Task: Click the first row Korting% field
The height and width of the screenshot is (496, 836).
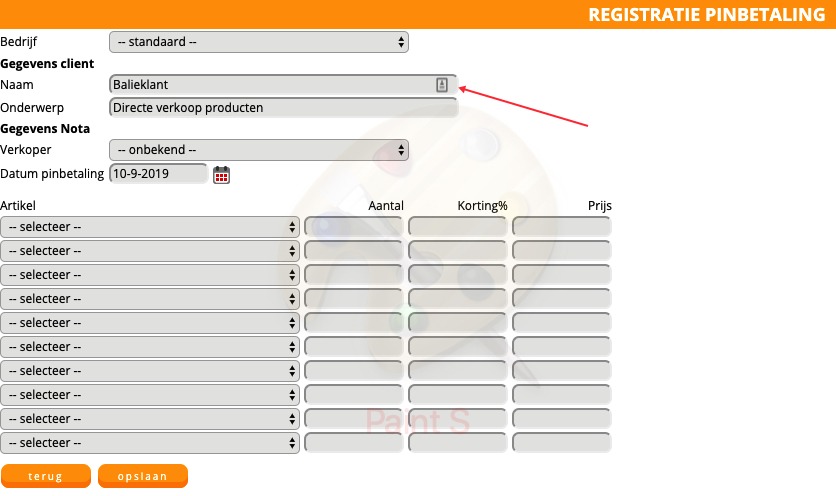Action: tap(458, 227)
